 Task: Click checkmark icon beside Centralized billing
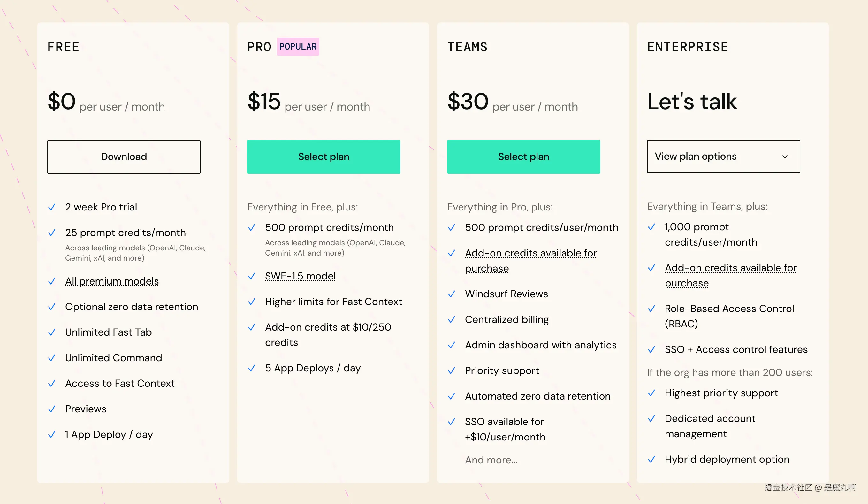(x=451, y=319)
